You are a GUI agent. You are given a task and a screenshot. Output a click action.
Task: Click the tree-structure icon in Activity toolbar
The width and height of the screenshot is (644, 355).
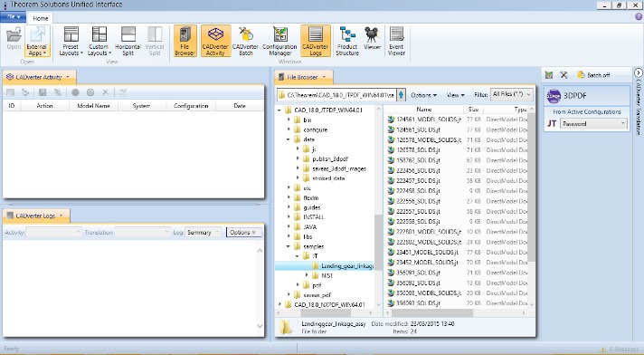pyautogui.click(x=25, y=92)
